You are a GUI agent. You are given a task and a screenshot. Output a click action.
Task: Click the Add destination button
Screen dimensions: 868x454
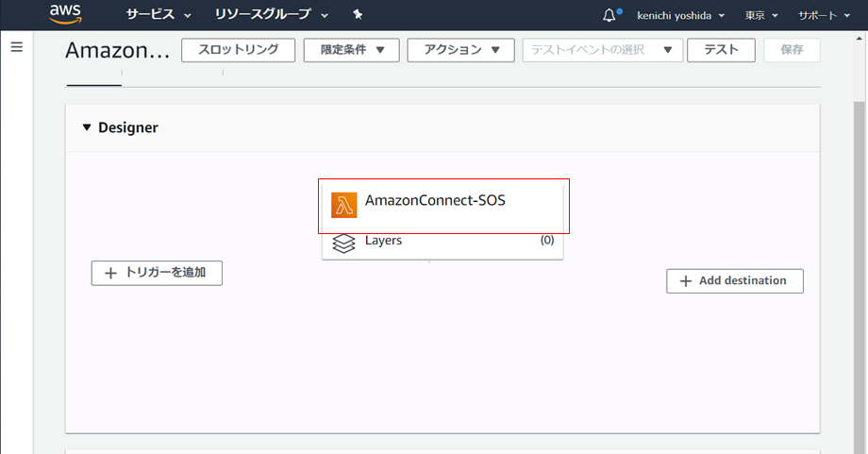(735, 280)
